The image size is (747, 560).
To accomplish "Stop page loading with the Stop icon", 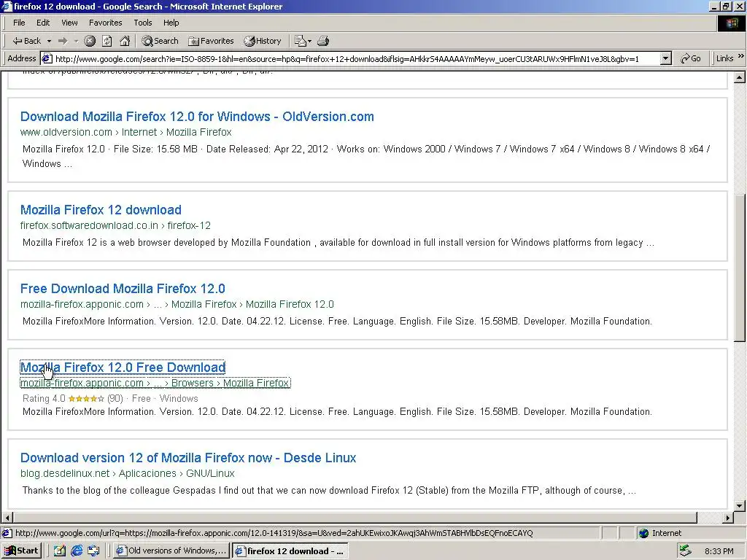I will (90, 41).
